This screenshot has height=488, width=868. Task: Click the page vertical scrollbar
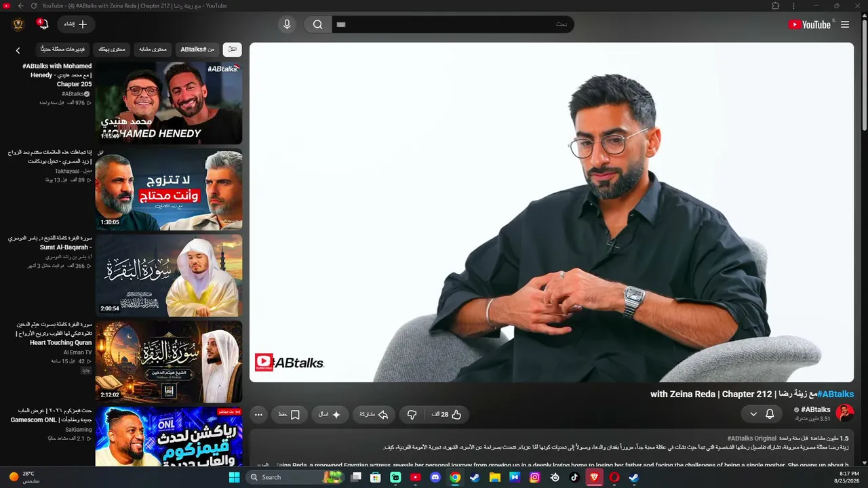(x=865, y=75)
